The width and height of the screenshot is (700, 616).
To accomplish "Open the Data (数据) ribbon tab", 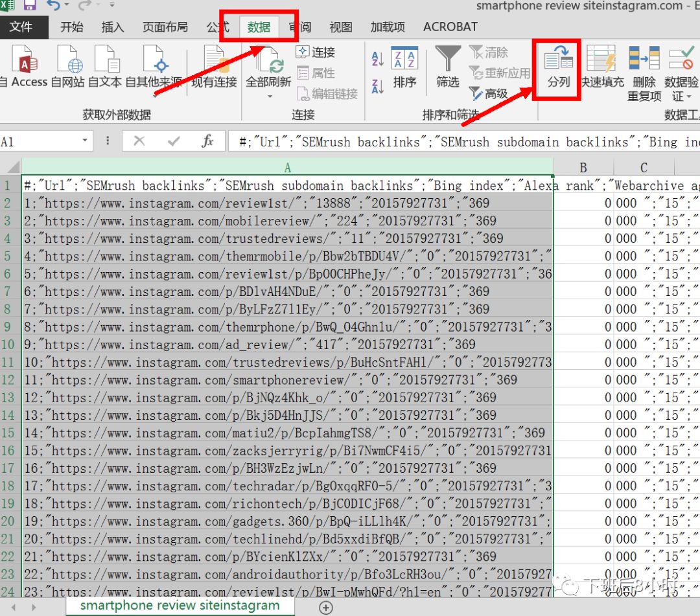I will pos(259,27).
